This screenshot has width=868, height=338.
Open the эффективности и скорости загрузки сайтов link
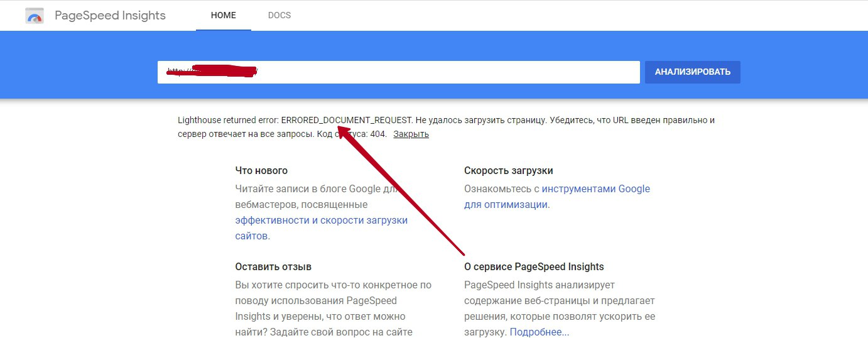coord(322,228)
